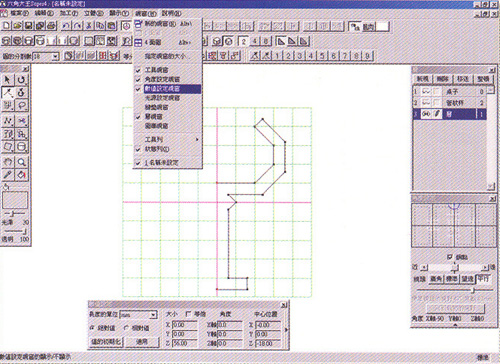500x364 pixels.
Task: Click the Cut scissors icon in top toolbar
Action: pos(89,26)
